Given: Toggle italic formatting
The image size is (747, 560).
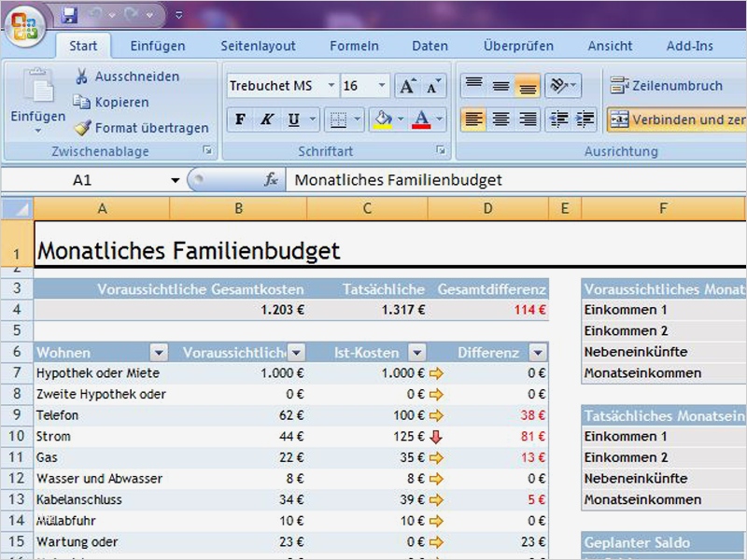Looking at the screenshot, I should (267, 119).
